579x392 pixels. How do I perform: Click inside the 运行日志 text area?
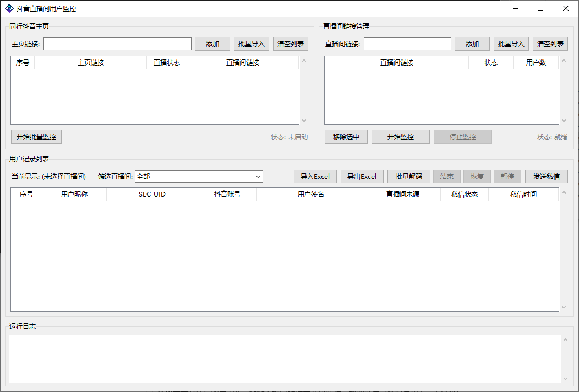(285, 359)
